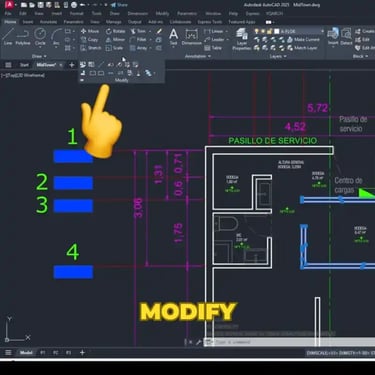Viewport: 375px width, 375px height.
Task: Add a new layout with plus button
Action: pos(82,353)
